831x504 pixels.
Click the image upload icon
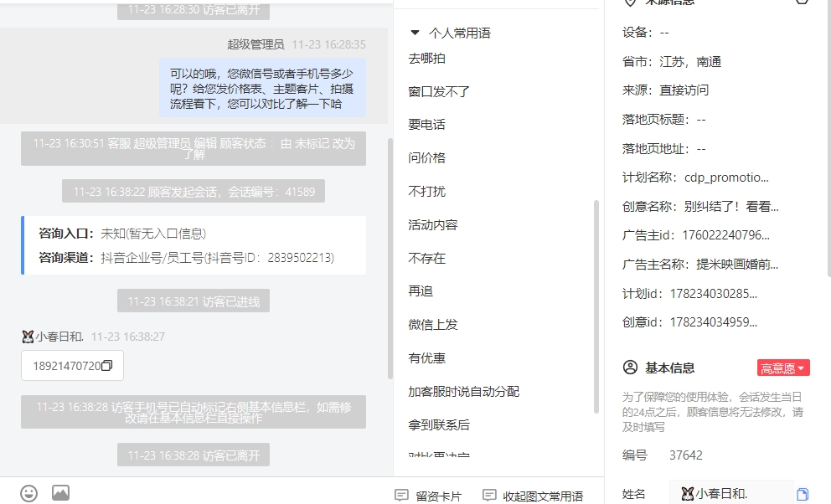(x=60, y=492)
